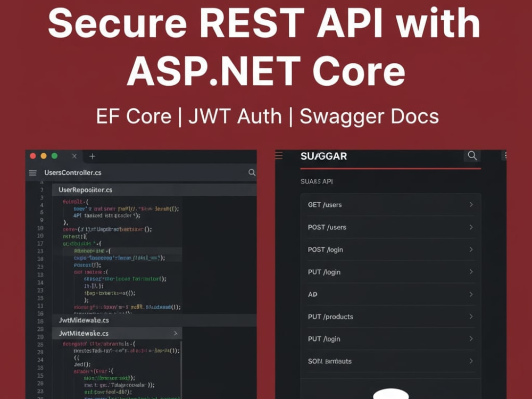Click the "ASP.NET Core" headline text
This screenshot has width=532, height=399.
(266, 71)
